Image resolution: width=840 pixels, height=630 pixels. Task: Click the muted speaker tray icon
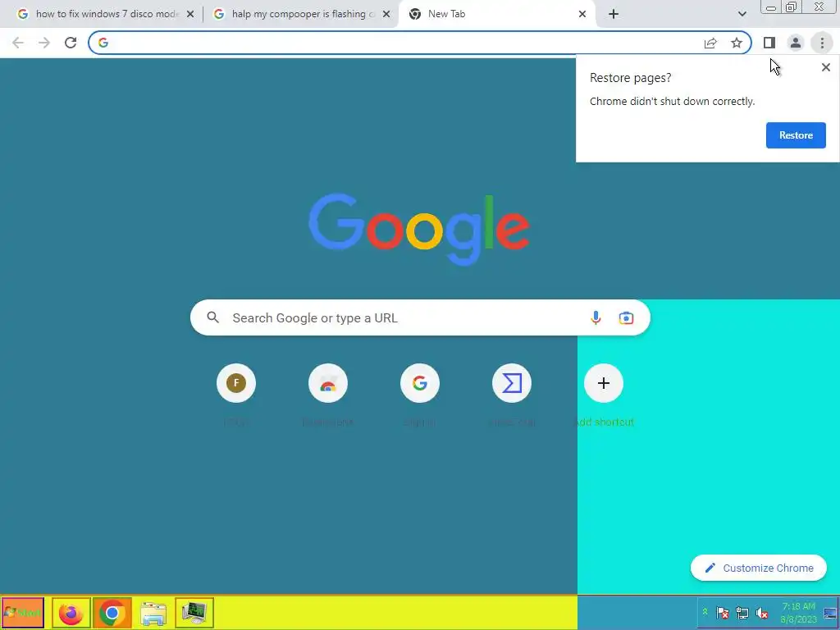pos(761,612)
